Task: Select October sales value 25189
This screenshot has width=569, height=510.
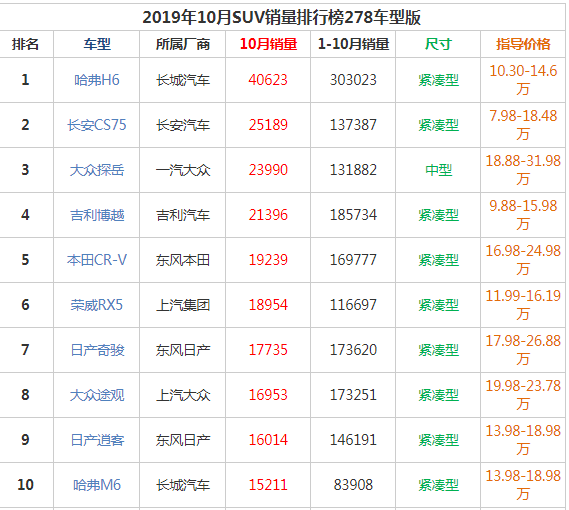Action: tap(268, 125)
